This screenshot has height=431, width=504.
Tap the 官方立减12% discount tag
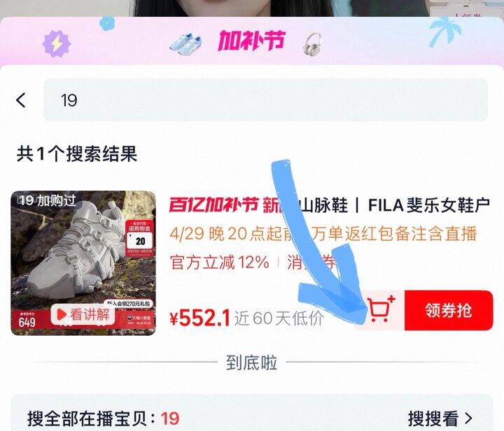220,262
